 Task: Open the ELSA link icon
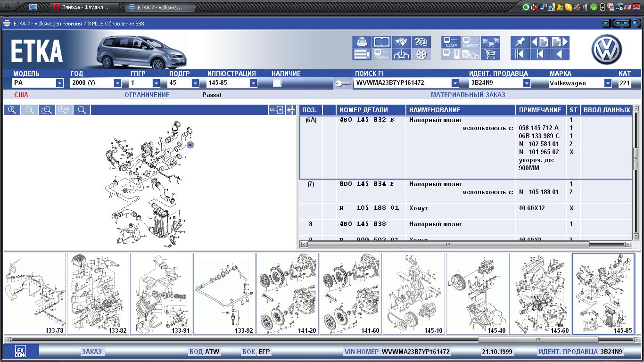pyautogui.click(x=451, y=42)
